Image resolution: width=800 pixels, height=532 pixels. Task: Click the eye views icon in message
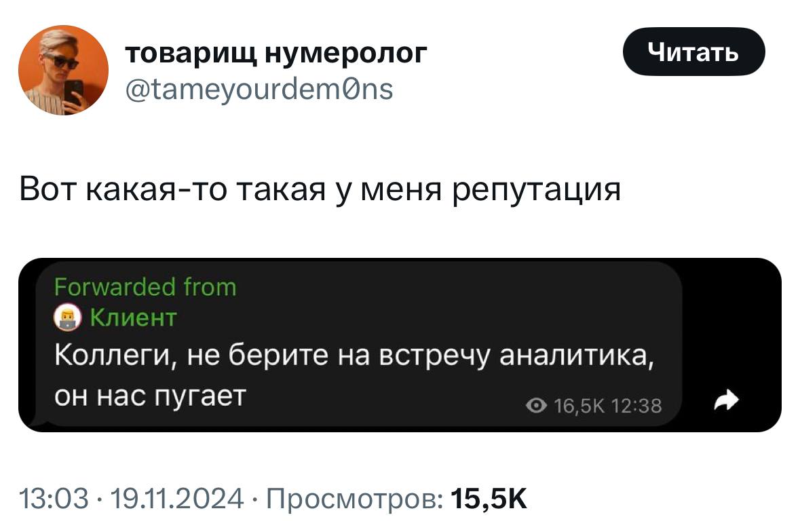click(536, 406)
